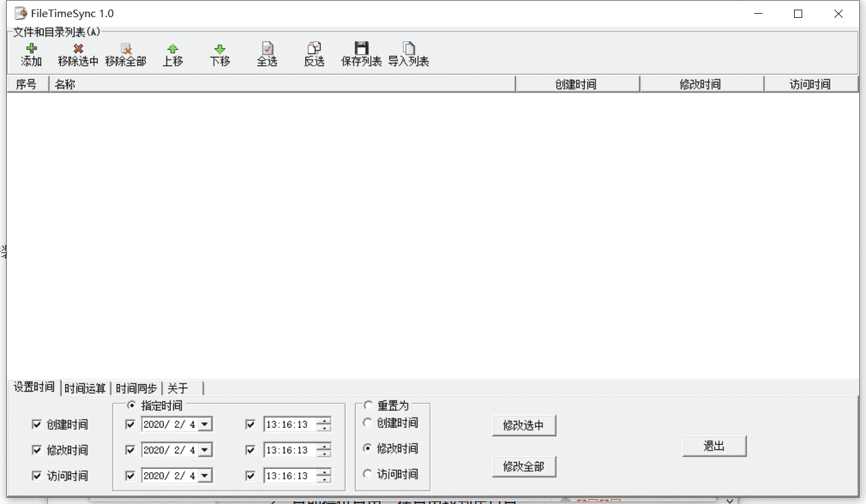Sort by the 访问时间 column header
866x504 pixels.
(811, 84)
